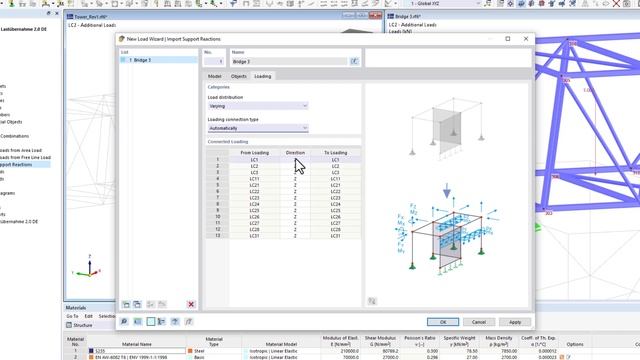
Task: Open Edit menu in Materials panel
Action: 89,316
